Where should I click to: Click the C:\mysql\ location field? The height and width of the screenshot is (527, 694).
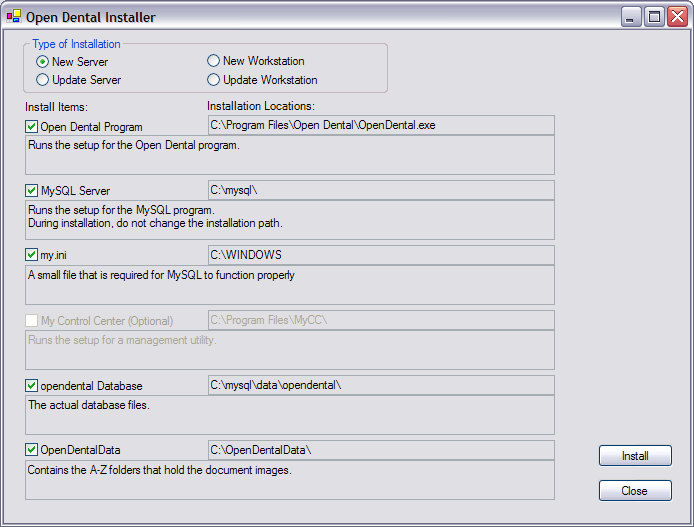[x=381, y=190]
